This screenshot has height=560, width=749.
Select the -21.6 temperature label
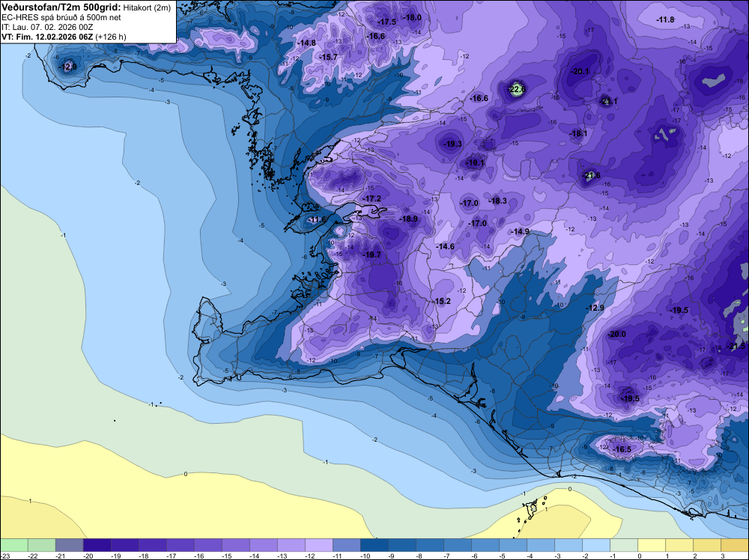592,176
